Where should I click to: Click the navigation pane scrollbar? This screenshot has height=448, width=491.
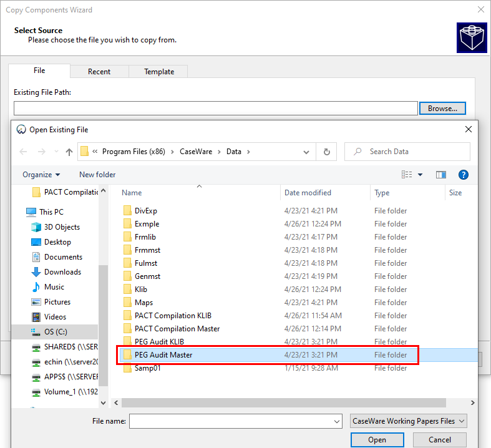[x=103, y=326]
